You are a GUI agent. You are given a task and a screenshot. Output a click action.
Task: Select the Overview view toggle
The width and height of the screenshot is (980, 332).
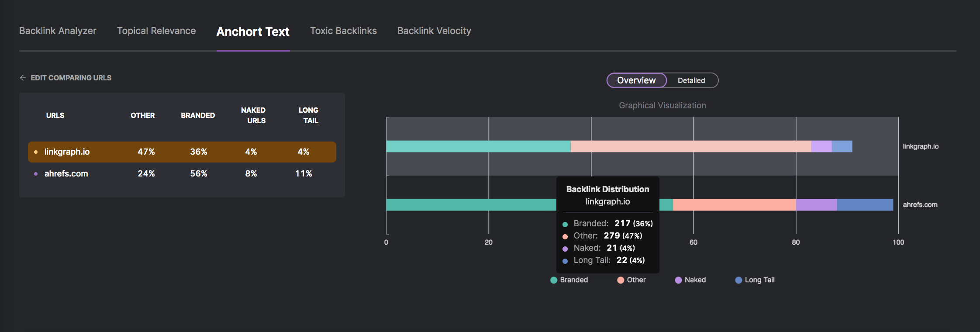pos(636,80)
